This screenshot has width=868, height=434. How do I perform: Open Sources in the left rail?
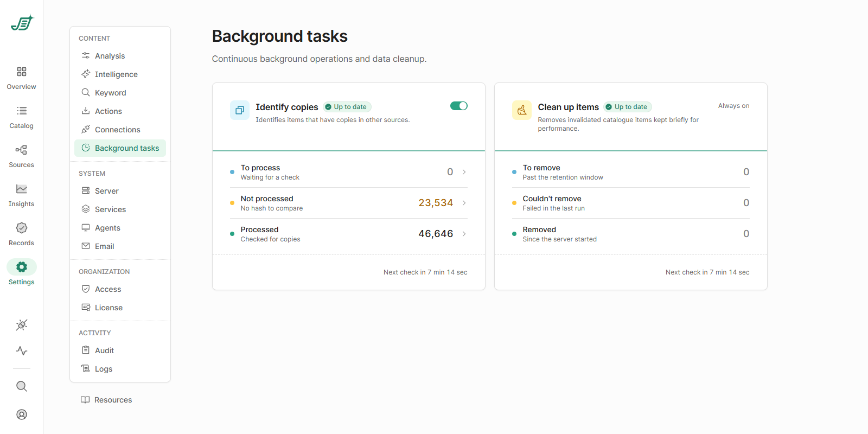[22, 156]
